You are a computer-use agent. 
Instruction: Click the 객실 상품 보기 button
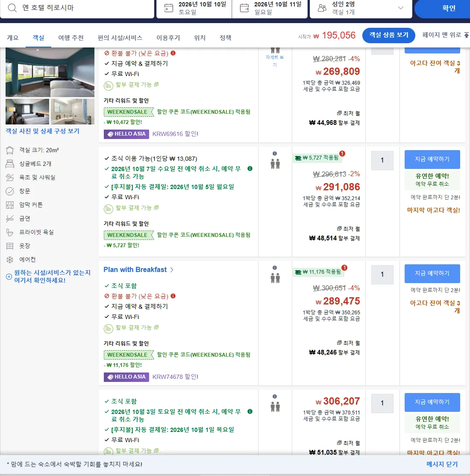pos(388,35)
